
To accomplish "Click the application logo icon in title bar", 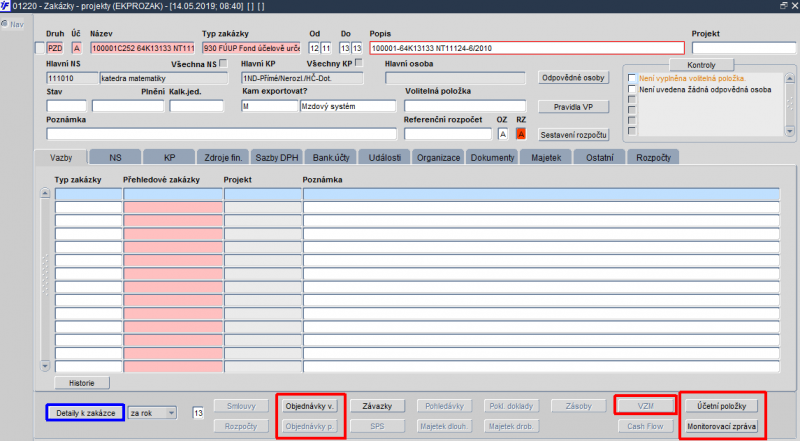I will (x=5, y=6).
